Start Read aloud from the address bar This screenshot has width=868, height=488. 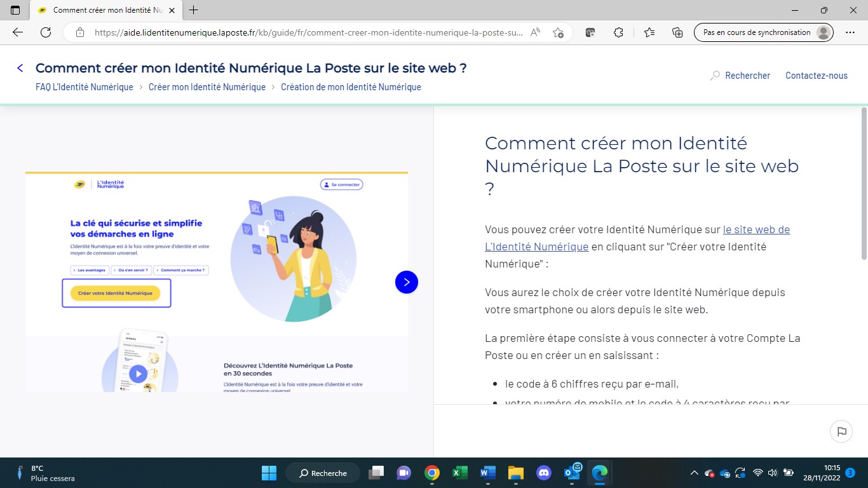(536, 32)
